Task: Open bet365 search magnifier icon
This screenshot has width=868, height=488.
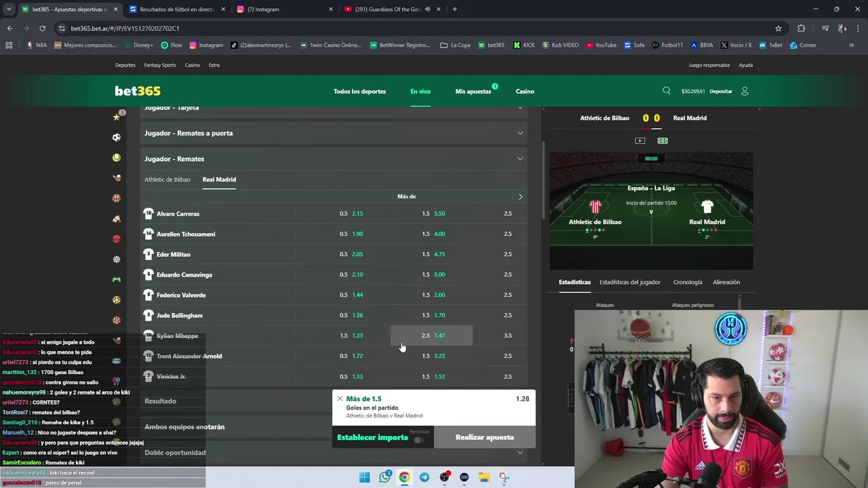Action: pyautogui.click(x=667, y=91)
